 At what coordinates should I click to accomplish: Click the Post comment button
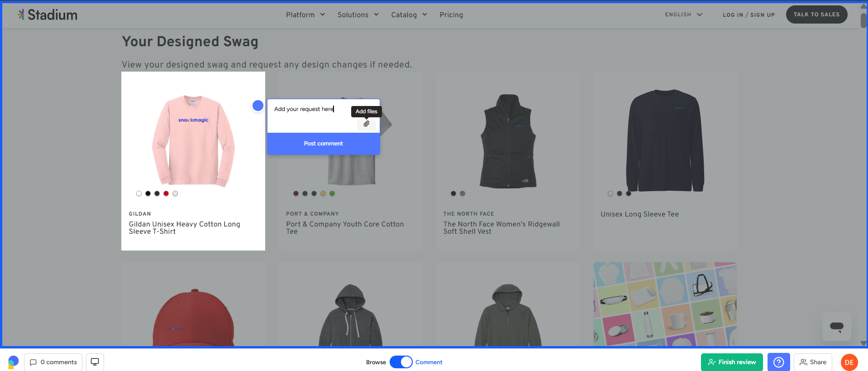323,144
